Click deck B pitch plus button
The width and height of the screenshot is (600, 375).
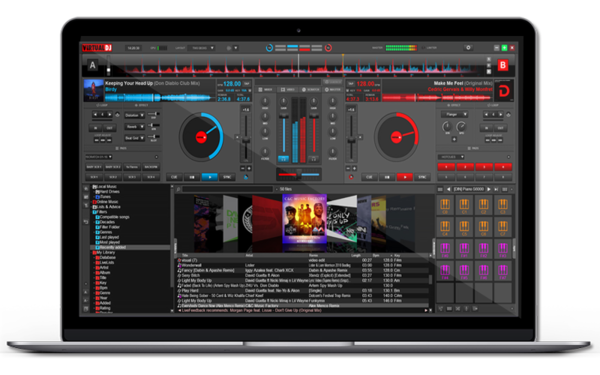pyautogui.click(x=354, y=168)
